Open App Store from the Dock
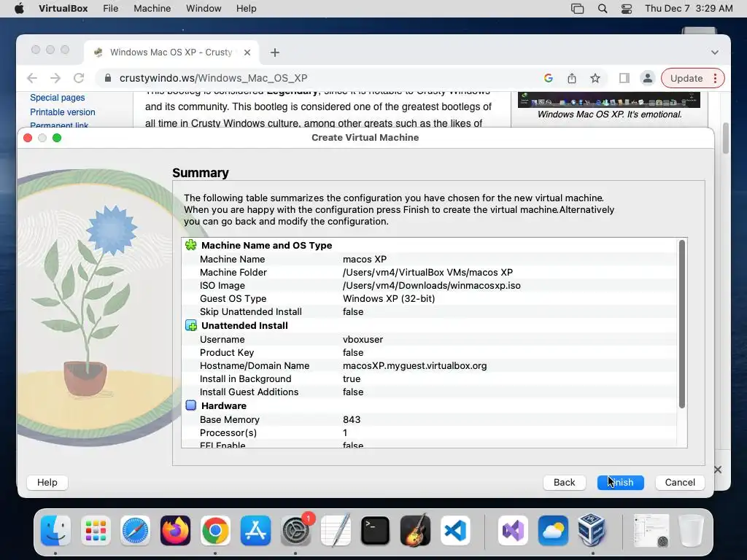The image size is (747, 560). 255,531
